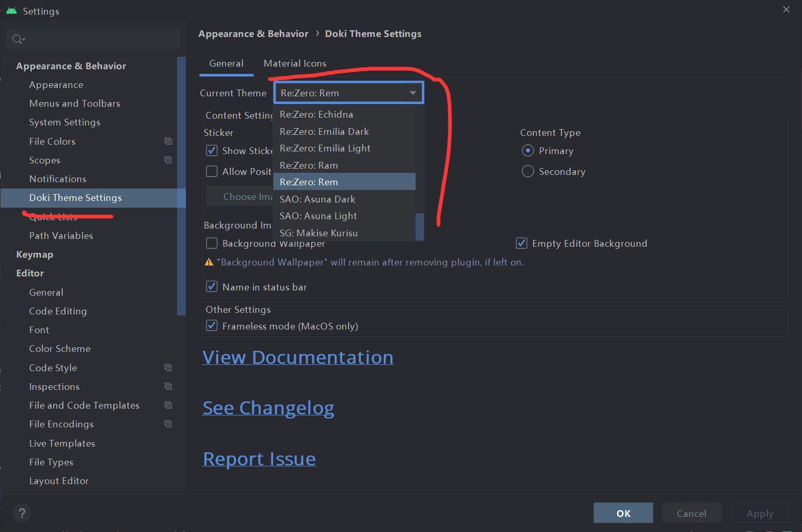Click the Apply button
This screenshot has width=802, height=532.
[760, 513]
